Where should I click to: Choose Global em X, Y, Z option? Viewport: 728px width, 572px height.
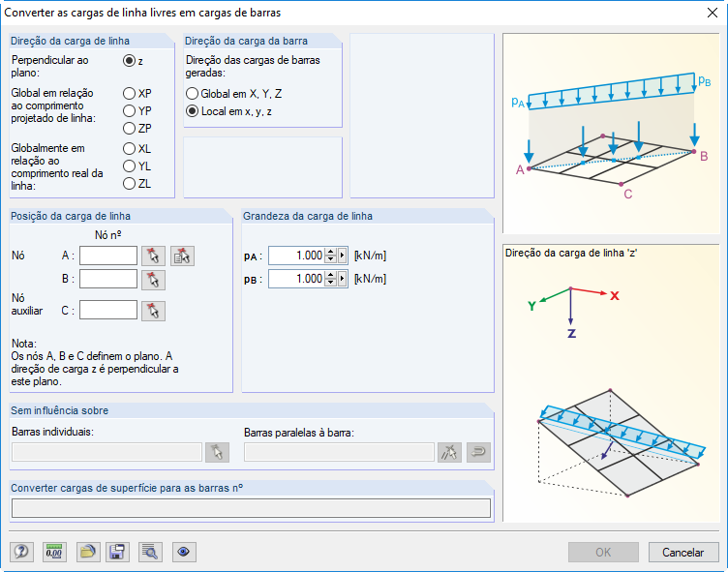pyautogui.click(x=192, y=94)
